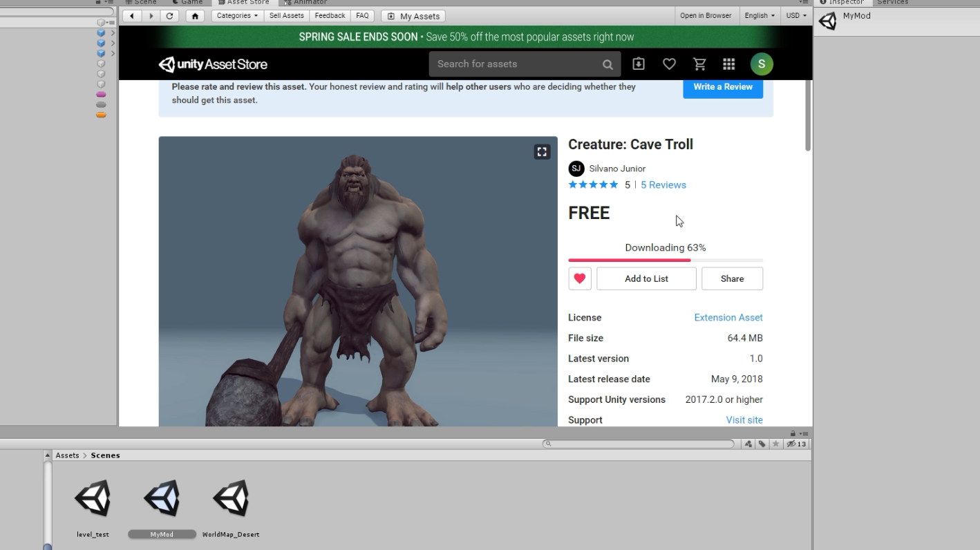Viewport: 980px width, 550px height.
Task: Select the orange capsule object in Hierarchy
Action: (x=101, y=115)
